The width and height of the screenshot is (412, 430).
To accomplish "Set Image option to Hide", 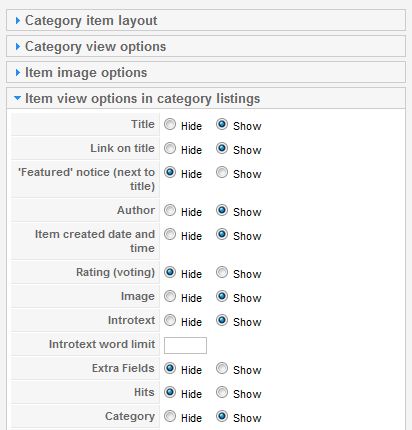I will click(170, 296).
